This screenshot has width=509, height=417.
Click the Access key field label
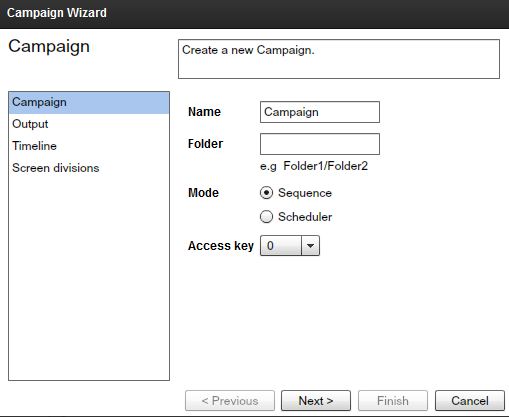221,246
